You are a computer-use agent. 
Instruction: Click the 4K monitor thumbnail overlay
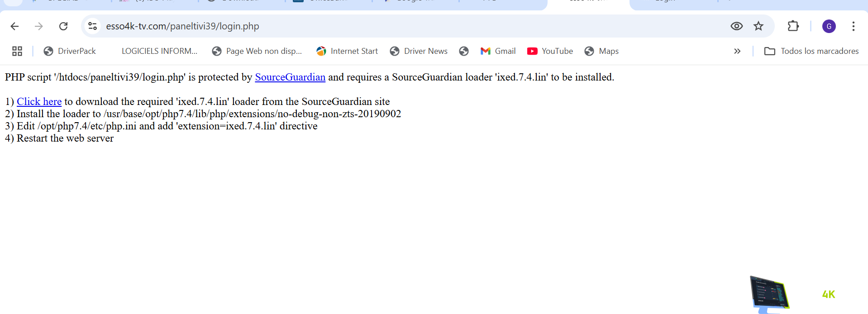(769, 294)
